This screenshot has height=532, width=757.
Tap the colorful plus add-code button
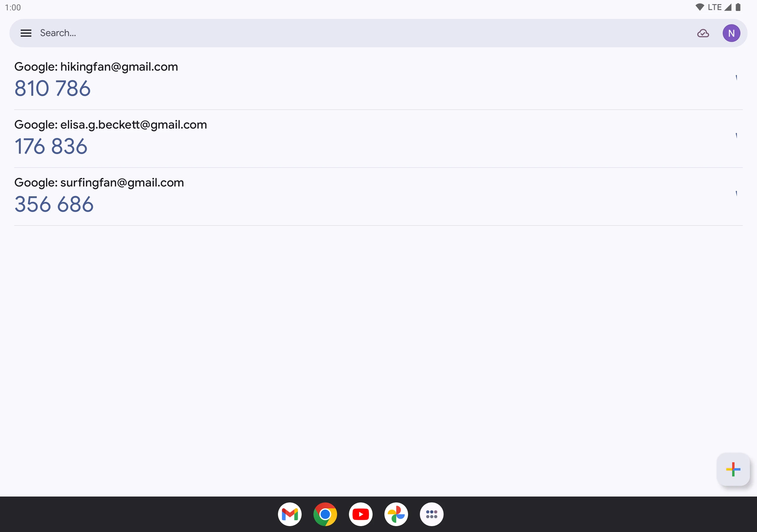[x=733, y=469]
